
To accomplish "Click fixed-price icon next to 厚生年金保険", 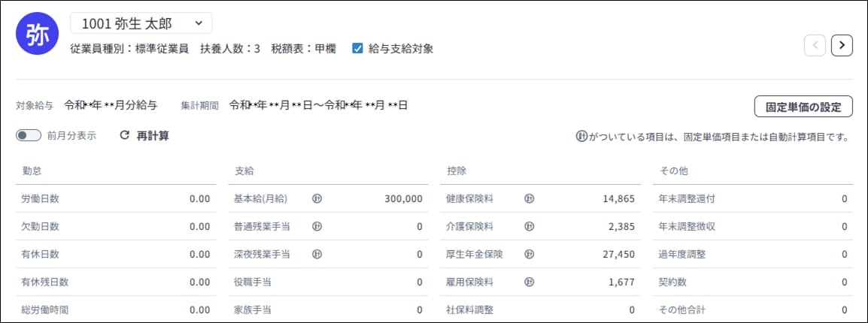I will click(529, 254).
